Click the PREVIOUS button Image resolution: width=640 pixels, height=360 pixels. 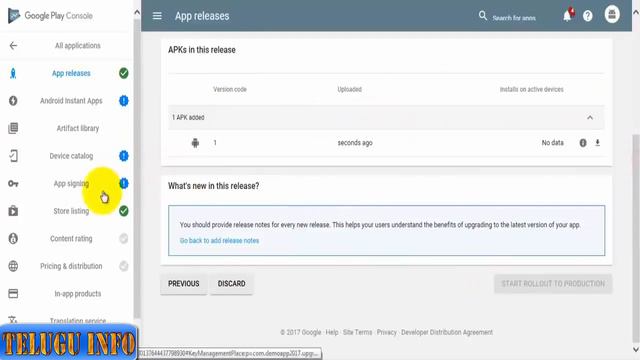coord(184,284)
